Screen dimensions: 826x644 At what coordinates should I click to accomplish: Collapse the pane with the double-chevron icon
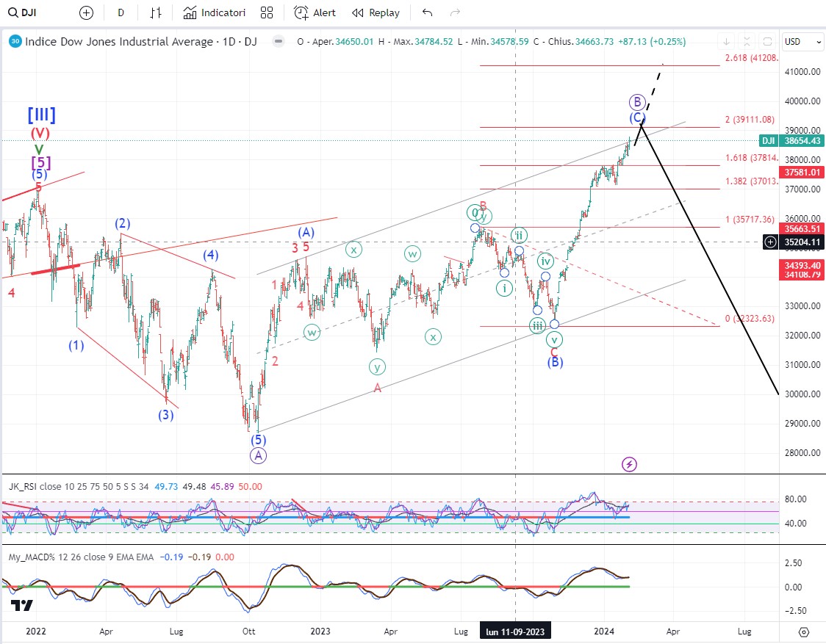pyautogui.click(x=747, y=42)
